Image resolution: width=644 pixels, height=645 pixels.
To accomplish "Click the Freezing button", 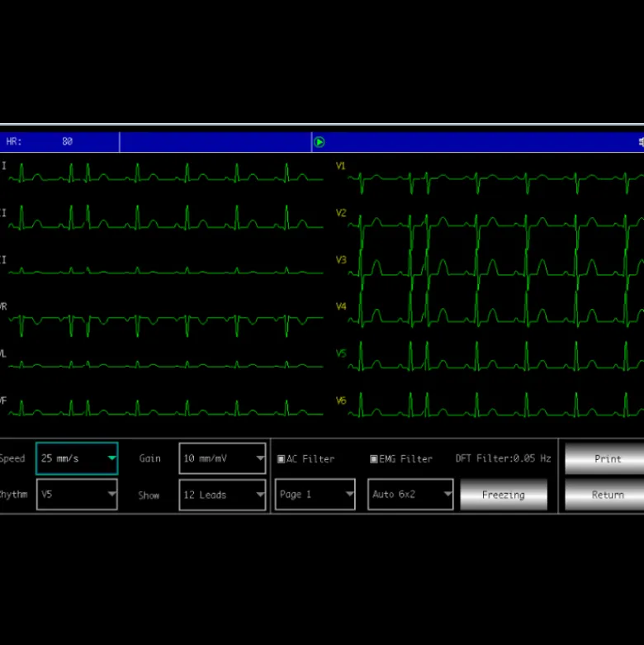I will point(504,495).
